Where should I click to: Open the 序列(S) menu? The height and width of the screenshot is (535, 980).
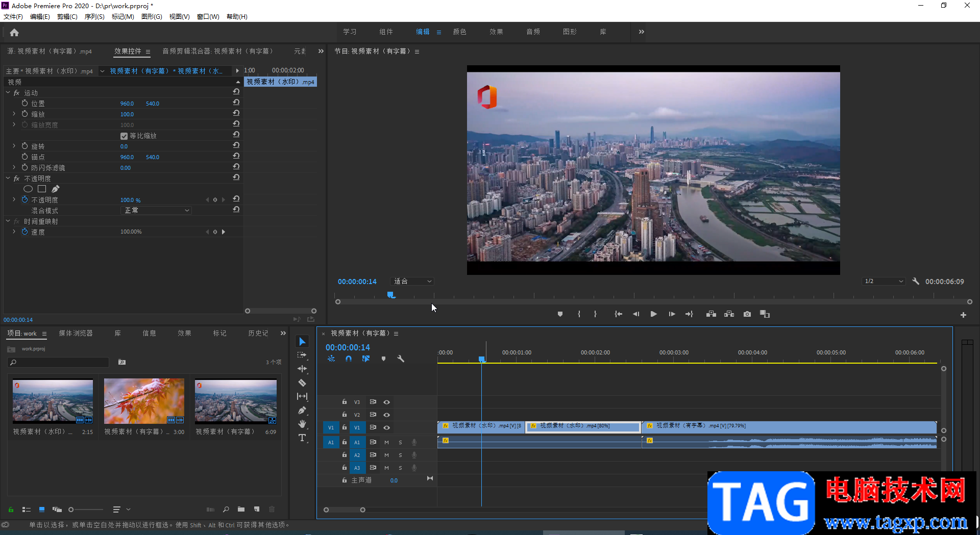click(x=94, y=17)
